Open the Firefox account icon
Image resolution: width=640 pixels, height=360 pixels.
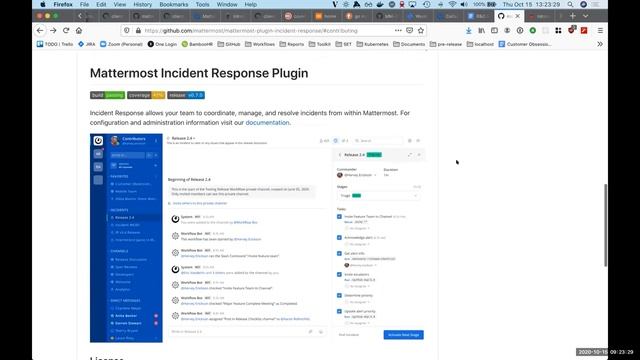pyautogui.click(x=507, y=31)
